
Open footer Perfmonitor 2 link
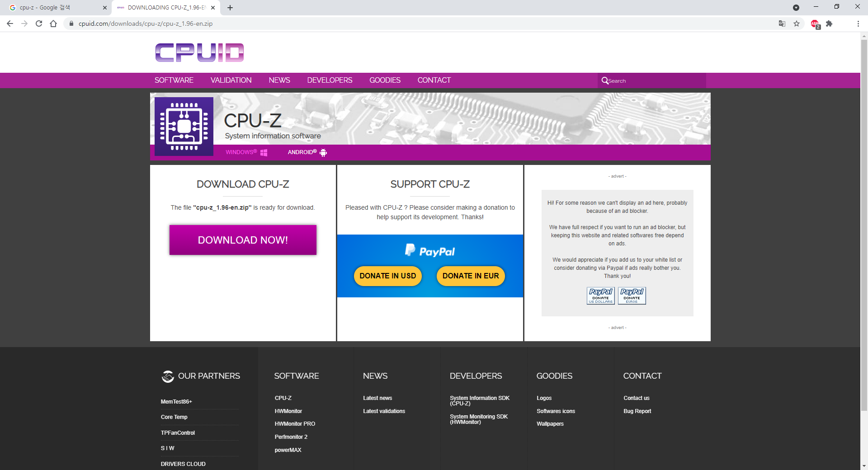[x=291, y=437]
